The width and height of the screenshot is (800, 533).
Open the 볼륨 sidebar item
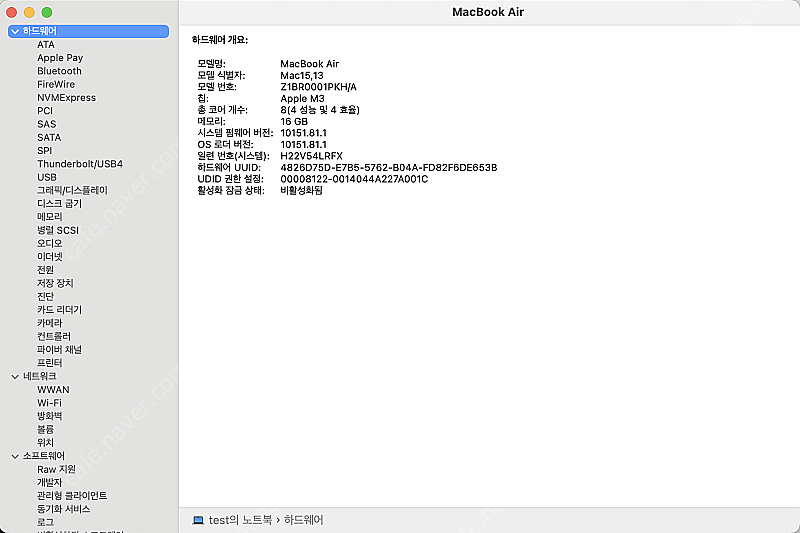[45, 429]
